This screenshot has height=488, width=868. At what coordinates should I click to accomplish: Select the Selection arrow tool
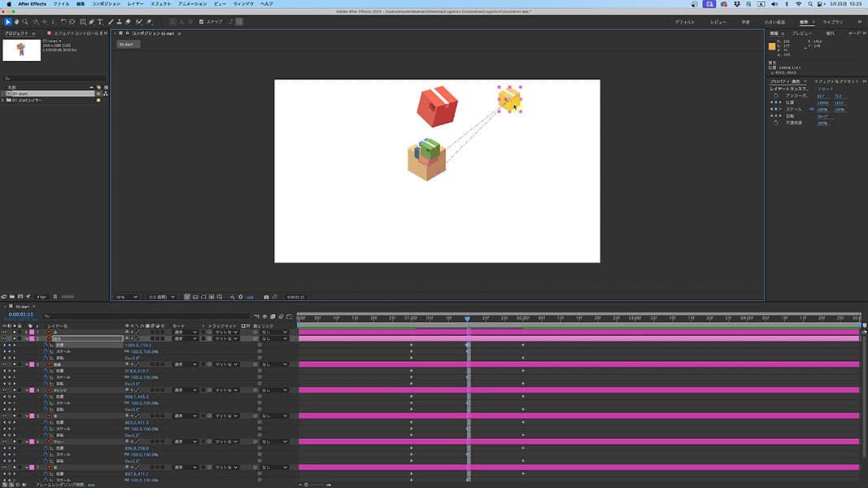(8, 22)
